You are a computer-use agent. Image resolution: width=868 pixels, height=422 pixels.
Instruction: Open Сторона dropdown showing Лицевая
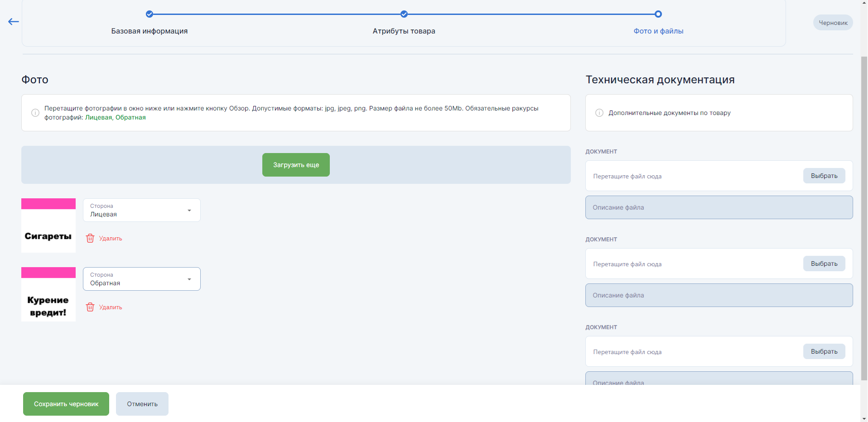click(x=142, y=210)
